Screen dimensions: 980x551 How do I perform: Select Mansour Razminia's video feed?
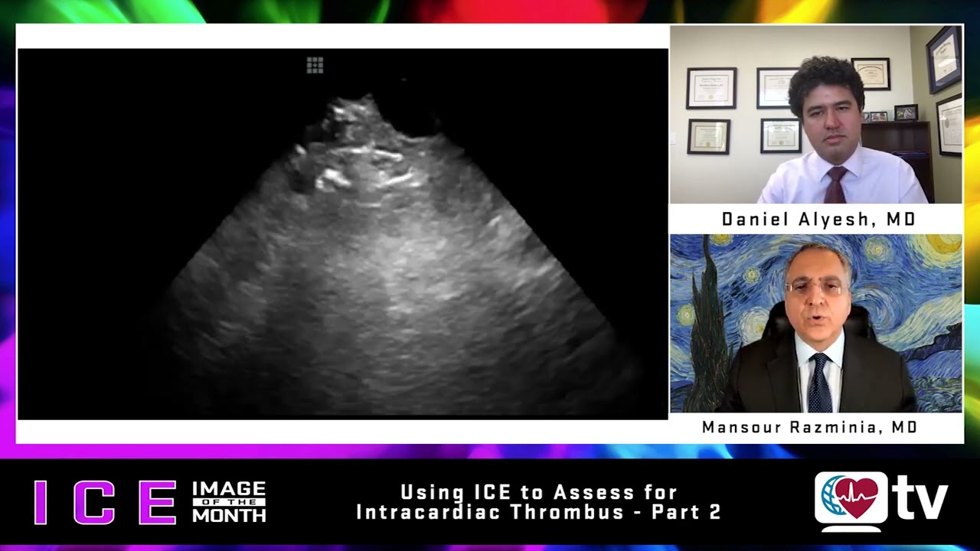click(x=816, y=323)
